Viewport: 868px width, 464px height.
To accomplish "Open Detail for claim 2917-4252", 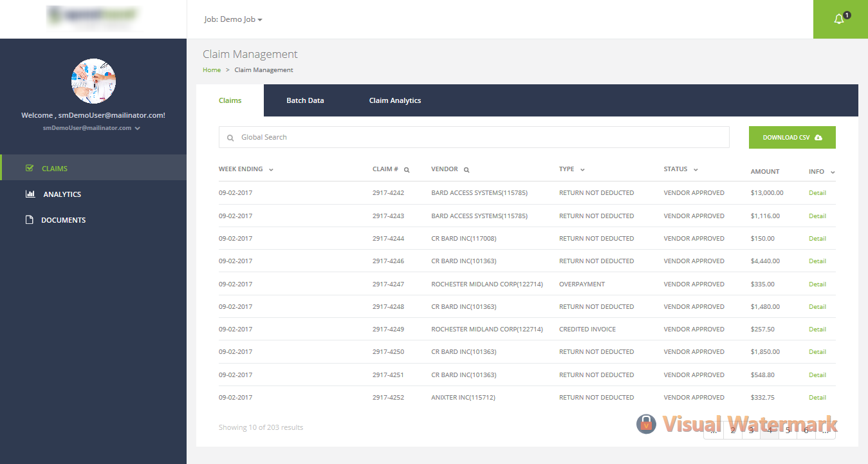I will pos(817,397).
